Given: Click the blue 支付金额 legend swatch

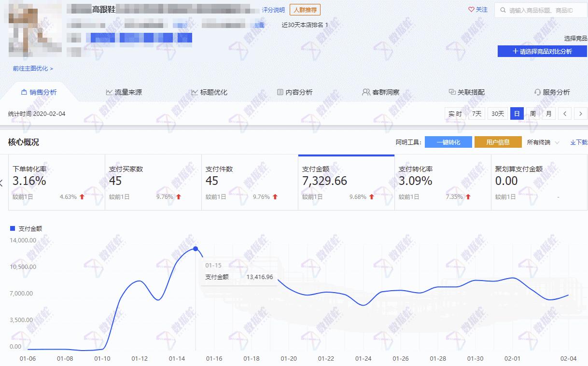Looking at the screenshot, I should tap(13, 227).
